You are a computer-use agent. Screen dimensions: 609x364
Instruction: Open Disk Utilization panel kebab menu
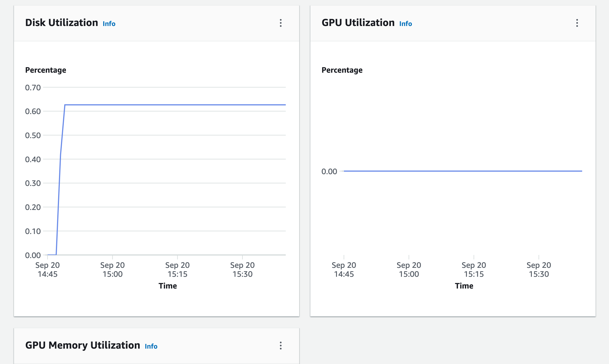(281, 23)
